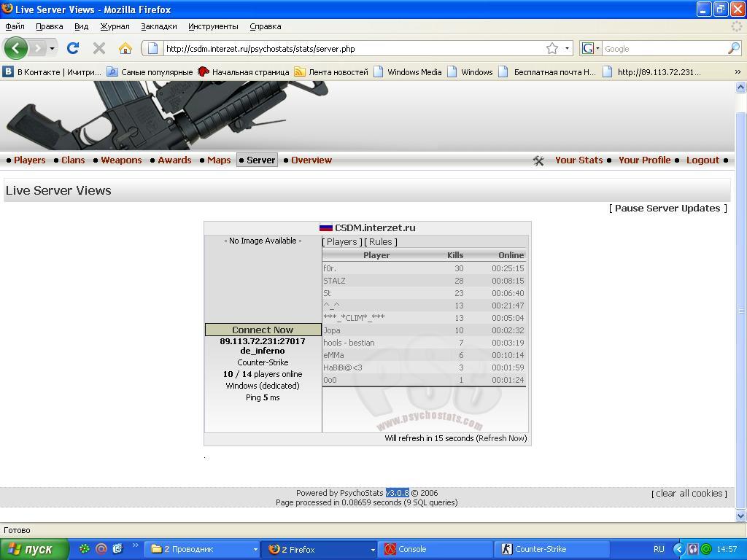Click the Russian flag next to CSDM.interzet.ru

(326, 227)
